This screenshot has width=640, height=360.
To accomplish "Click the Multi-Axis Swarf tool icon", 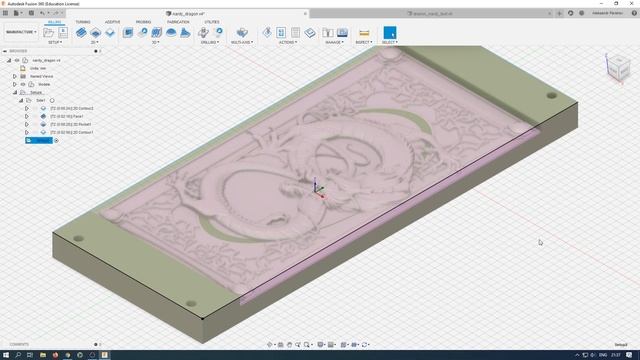I will pos(242,32).
